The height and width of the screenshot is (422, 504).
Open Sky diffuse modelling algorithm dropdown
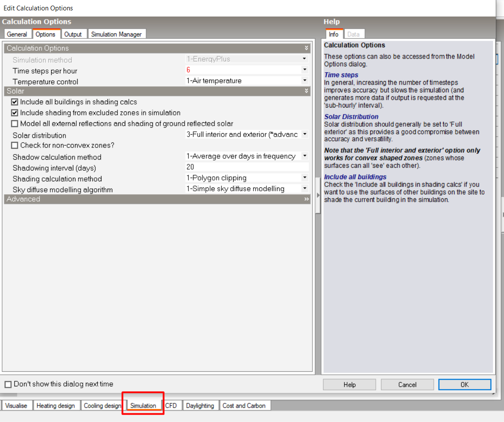click(x=304, y=189)
